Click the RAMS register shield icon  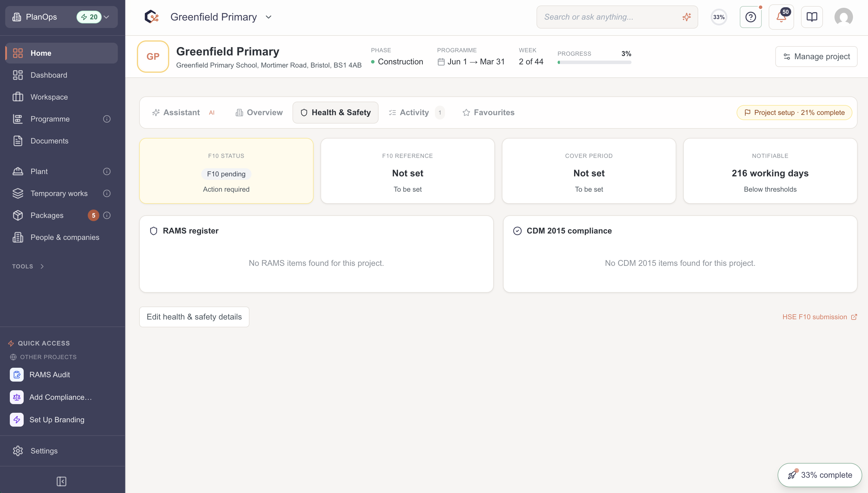(x=153, y=231)
